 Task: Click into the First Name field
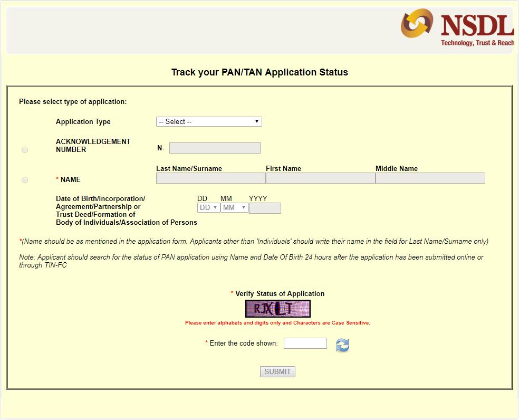[x=320, y=178]
